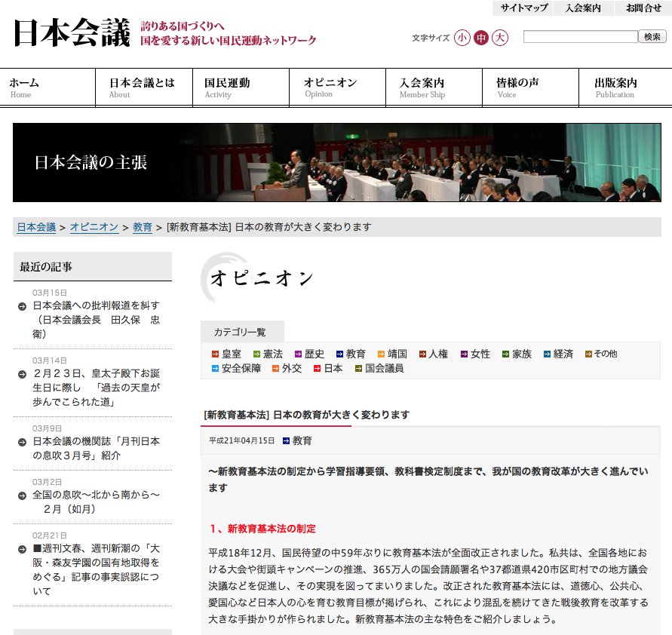This screenshot has width=672, height=635.
Task: Open the 憲法 category link
Action: coord(273,354)
